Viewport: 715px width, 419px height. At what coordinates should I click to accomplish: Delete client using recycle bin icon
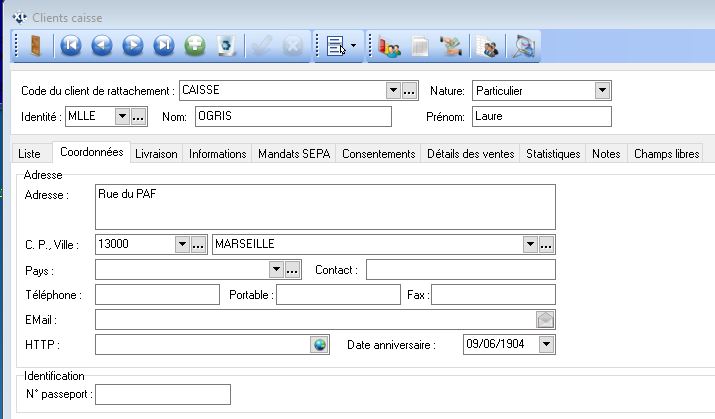(x=227, y=46)
